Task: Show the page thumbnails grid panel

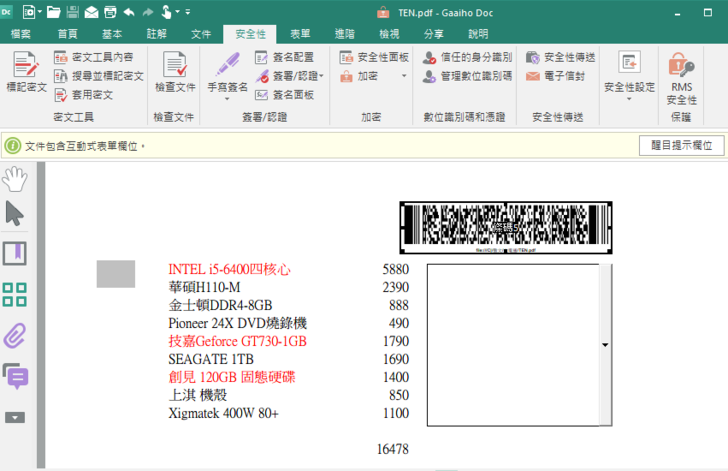Action: pos(15,294)
